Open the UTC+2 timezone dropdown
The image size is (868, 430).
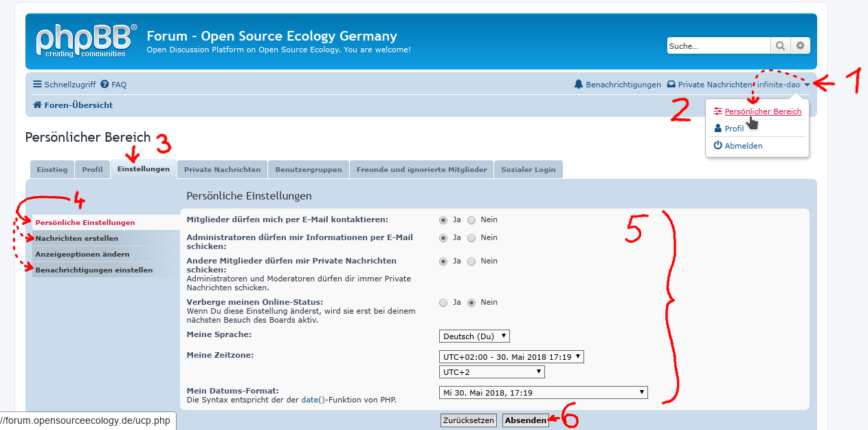[x=491, y=372]
